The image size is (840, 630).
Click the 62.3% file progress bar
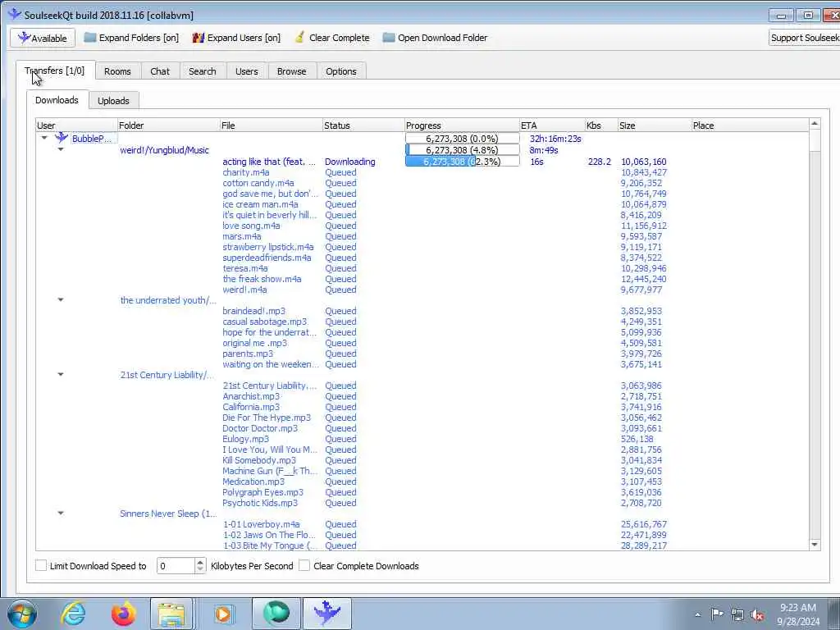pyautogui.click(x=463, y=162)
